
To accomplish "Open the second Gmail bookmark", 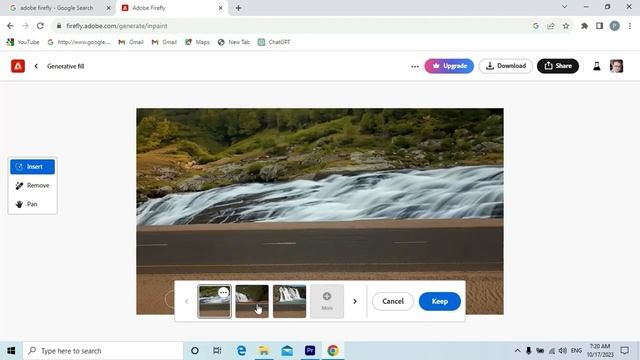I will tap(164, 42).
